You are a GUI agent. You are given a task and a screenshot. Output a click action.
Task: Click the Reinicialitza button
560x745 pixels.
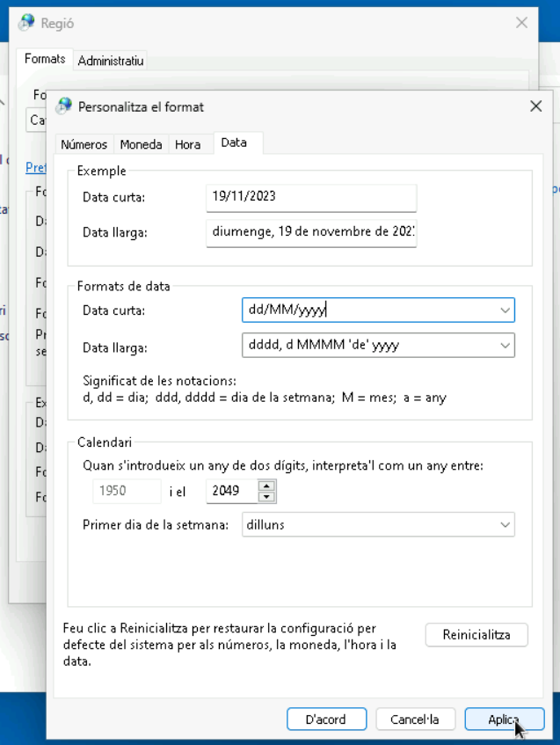[x=476, y=635]
